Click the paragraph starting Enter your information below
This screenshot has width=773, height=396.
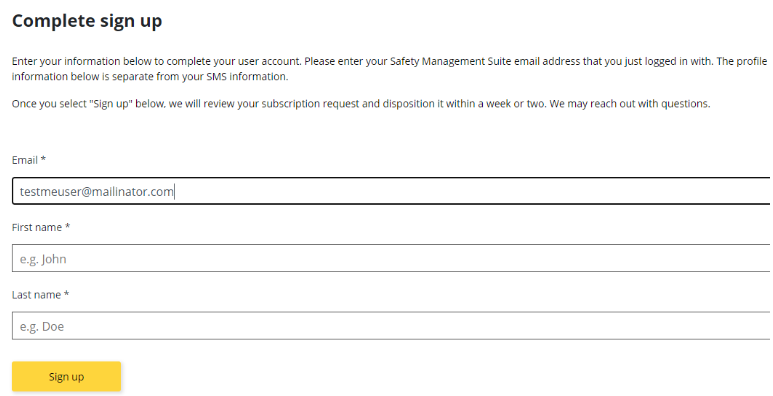(x=389, y=69)
